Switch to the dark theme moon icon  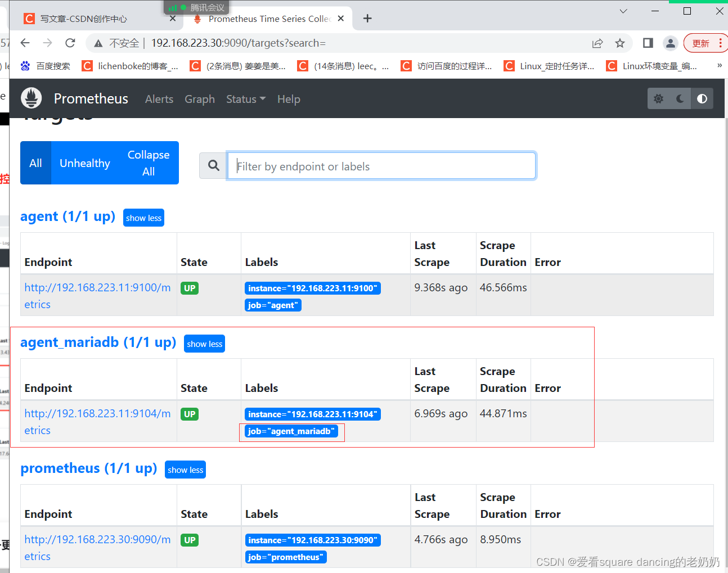coord(680,99)
